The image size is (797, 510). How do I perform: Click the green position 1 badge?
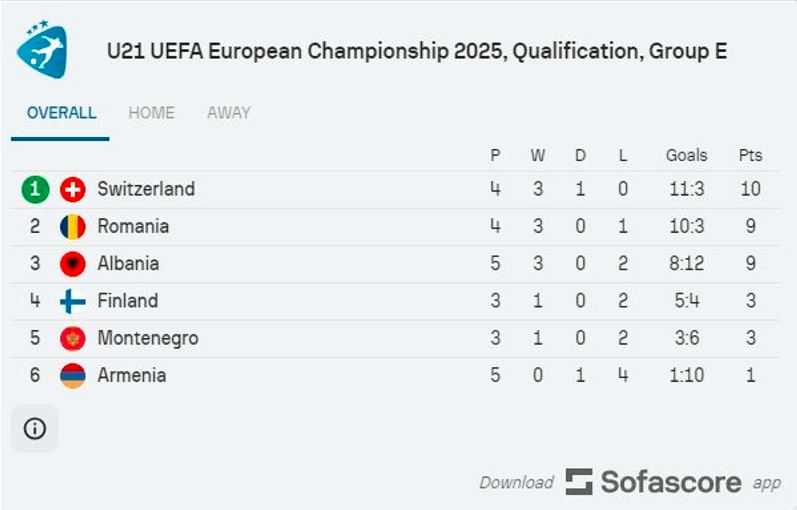(x=35, y=189)
